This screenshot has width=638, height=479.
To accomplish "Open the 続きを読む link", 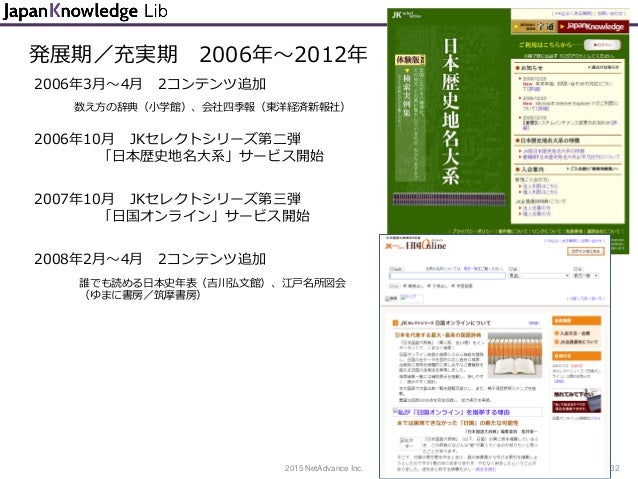I will click(x=486, y=469).
